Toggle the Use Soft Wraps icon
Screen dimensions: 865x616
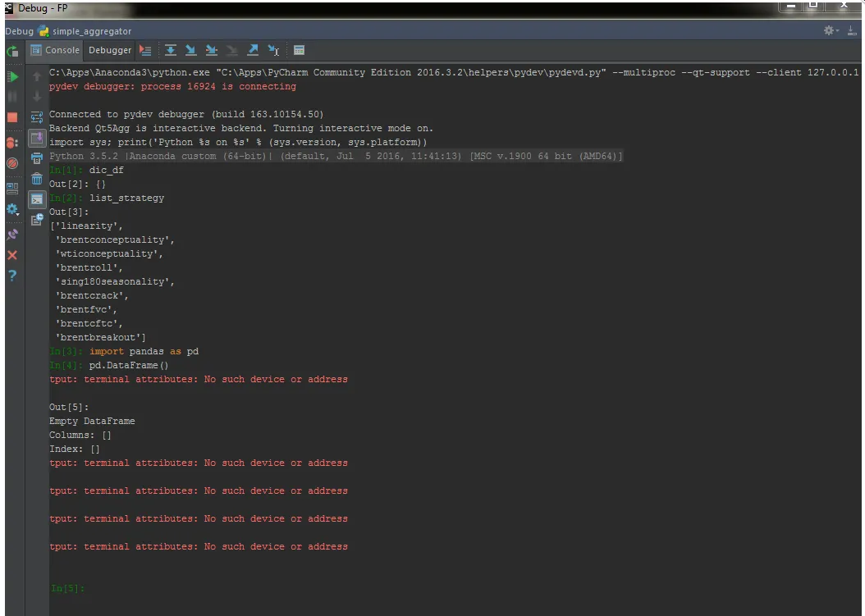click(x=37, y=117)
